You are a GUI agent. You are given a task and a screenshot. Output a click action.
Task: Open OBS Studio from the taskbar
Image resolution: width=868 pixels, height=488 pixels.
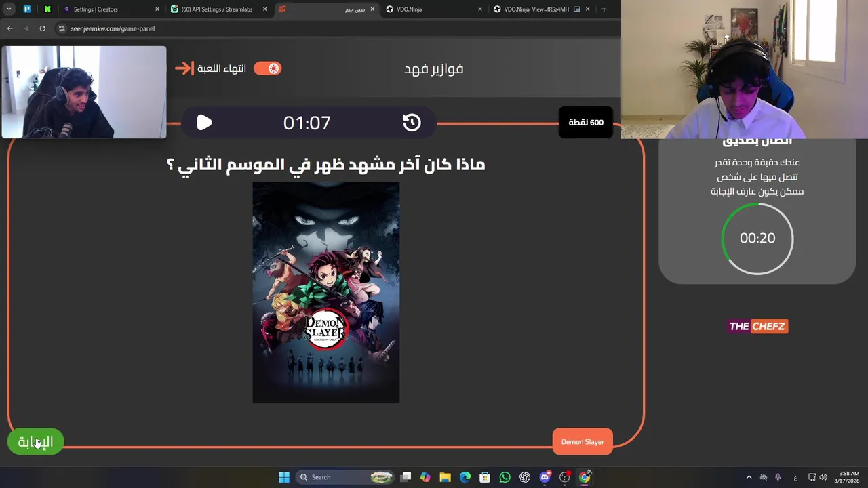(x=564, y=477)
